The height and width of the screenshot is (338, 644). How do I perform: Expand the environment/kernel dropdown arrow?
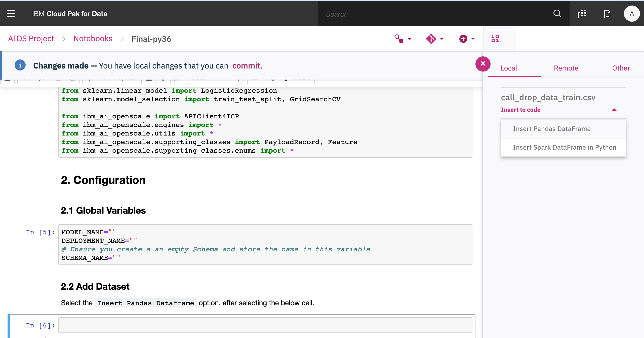(x=410, y=39)
